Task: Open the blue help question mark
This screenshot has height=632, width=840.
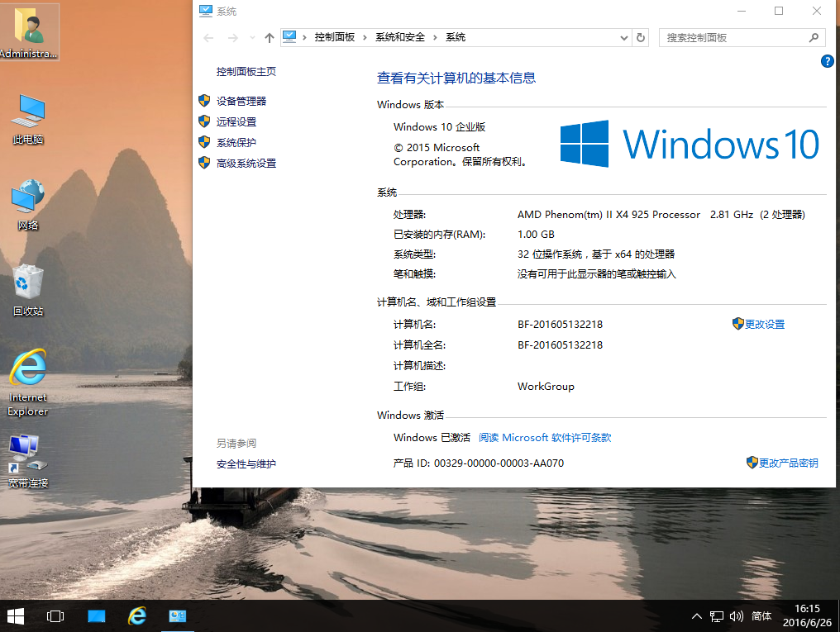Action: pyautogui.click(x=827, y=61)
